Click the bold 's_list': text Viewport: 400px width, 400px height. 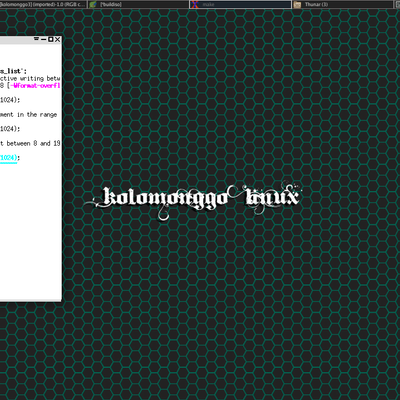click(13, 71)
